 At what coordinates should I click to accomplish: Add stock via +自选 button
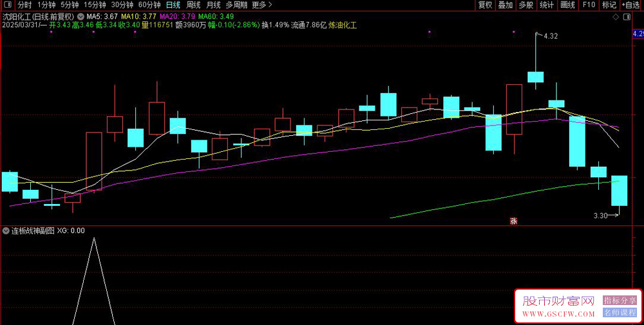coord(630,5)
